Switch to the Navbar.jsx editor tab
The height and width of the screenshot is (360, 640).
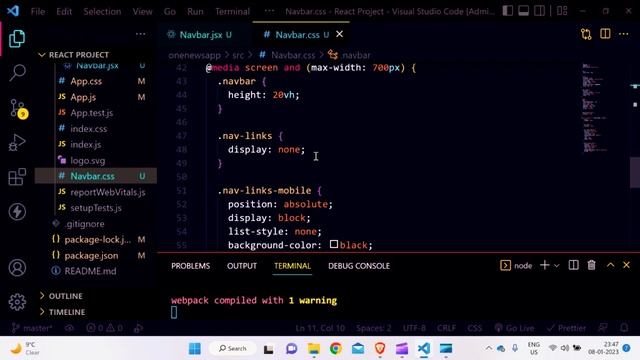pos(200,35)
